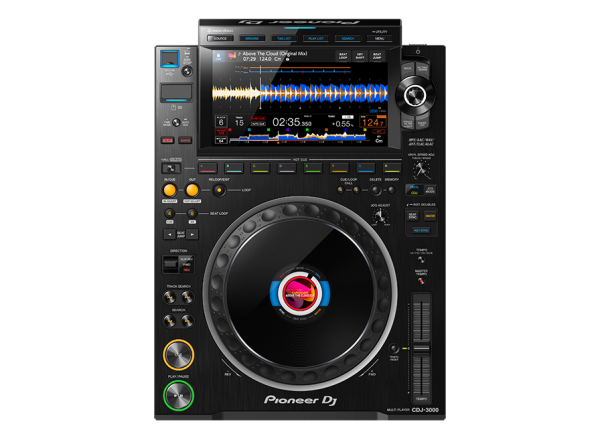600x440 pixels.
Task: Trigger Hot Cue C pad
Action: tap(260, 168)
